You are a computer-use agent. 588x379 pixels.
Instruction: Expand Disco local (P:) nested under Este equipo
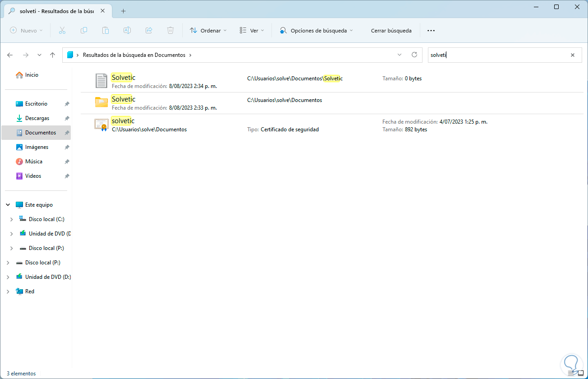click(12, 248)
